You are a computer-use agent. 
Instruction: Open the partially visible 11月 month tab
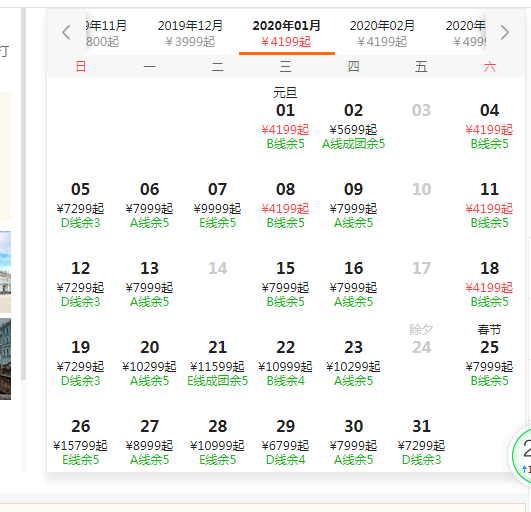[x=106, y=33]
